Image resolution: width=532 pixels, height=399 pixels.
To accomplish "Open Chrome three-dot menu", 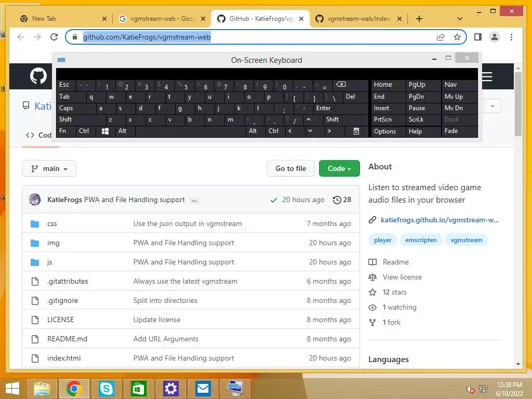I will click(x=511, y=37).
